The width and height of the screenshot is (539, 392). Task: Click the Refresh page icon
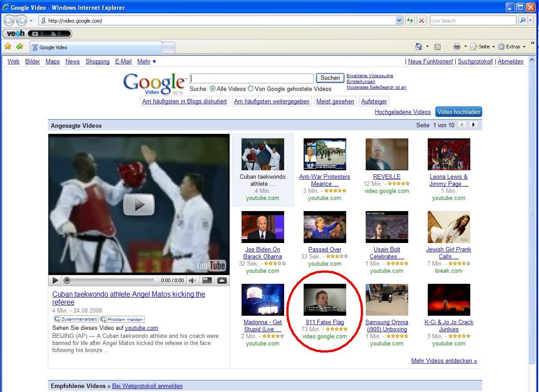click(x=410, y=20)
